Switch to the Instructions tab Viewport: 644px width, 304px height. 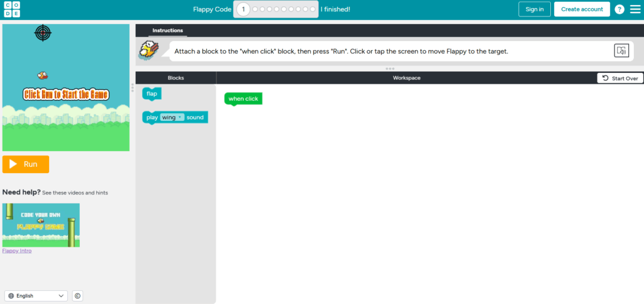[167, 30]
